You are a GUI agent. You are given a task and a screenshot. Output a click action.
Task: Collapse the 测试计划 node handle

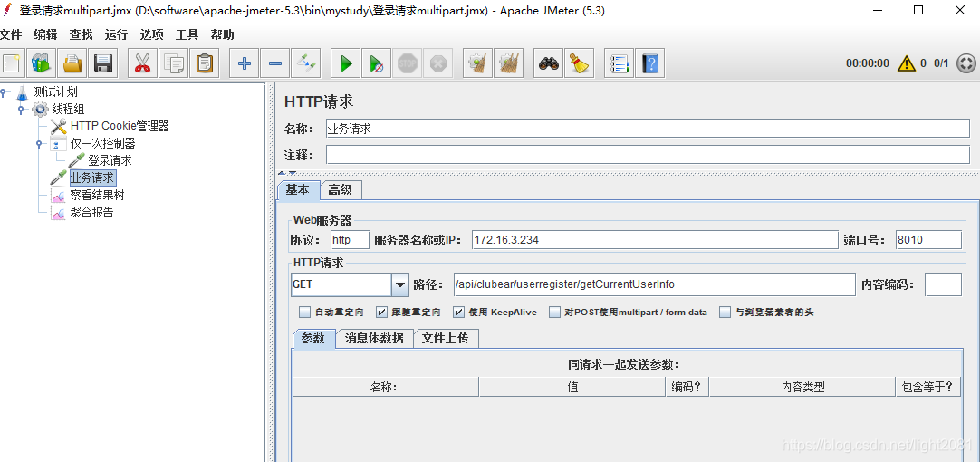[4, 92]
